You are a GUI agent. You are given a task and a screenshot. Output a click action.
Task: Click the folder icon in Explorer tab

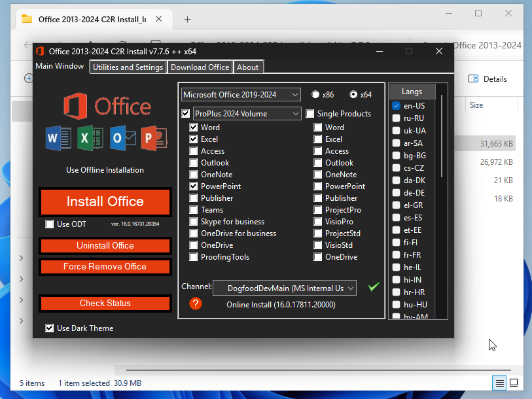27,19
